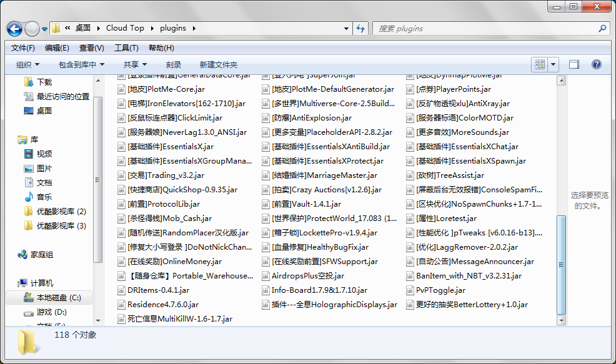The height and width of the screenshot is (364, 616).
Task: Open the 帮助(H) menu
Action: tap(161, 48)
